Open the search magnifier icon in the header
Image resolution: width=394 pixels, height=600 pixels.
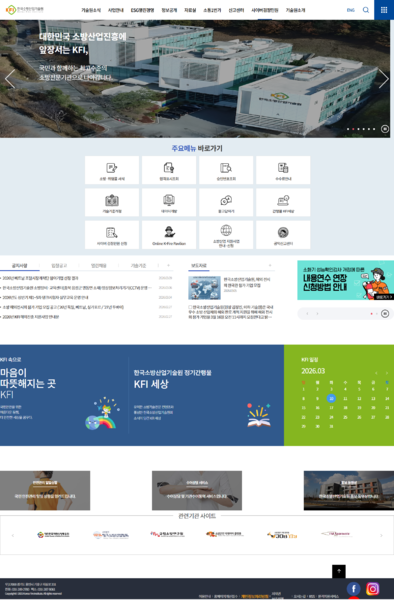coord(366,10)
